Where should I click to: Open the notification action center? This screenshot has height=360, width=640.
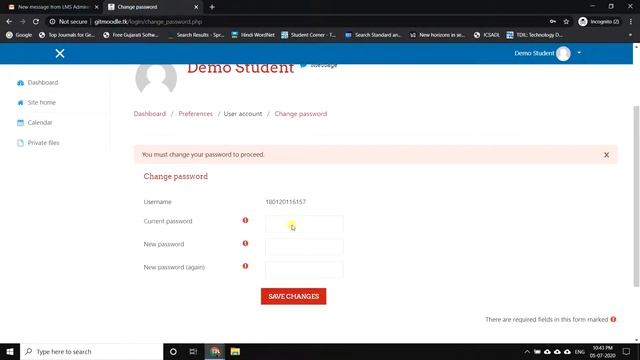click(x=627, y=351)
